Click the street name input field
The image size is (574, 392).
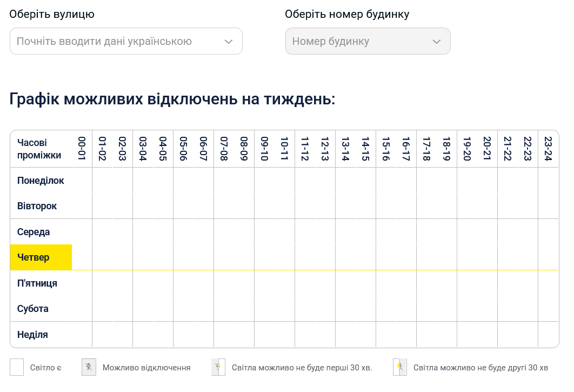point(108,41)
